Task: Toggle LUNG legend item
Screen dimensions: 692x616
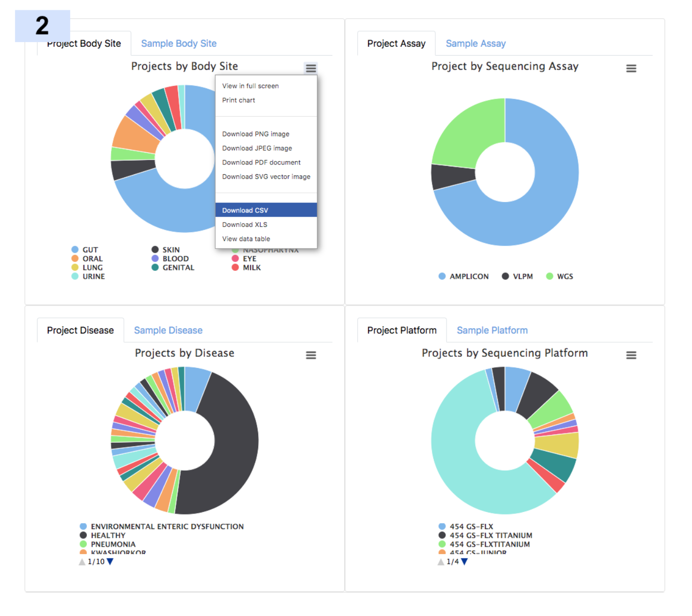Action: pyautogui.click(x=87, y=267)
